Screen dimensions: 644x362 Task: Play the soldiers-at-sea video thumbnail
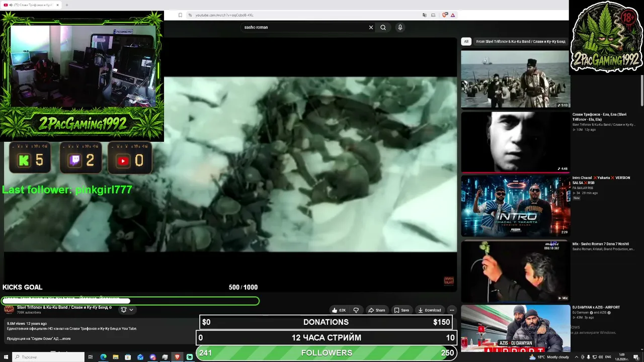tap(515, 79)
